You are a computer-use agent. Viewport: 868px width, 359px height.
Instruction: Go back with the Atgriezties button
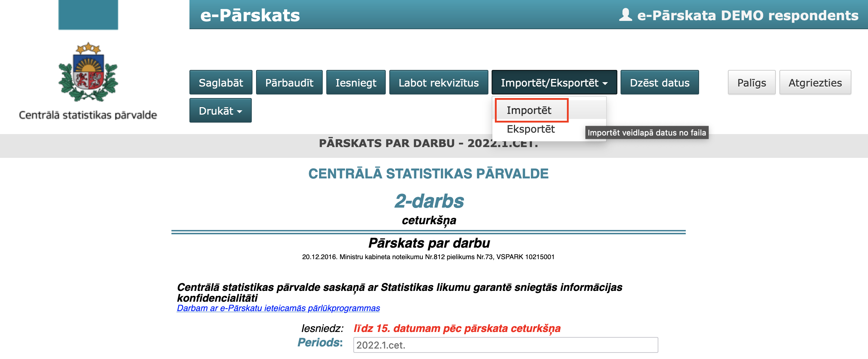coord(815,83)
